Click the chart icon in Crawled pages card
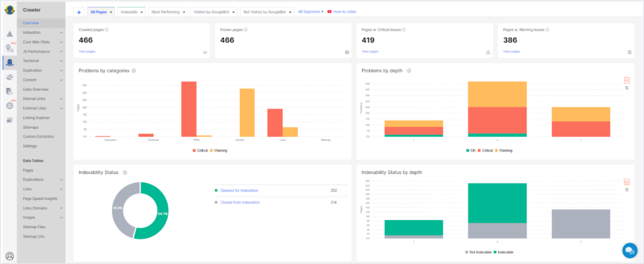The image size is (644, 264). point(205,52)
